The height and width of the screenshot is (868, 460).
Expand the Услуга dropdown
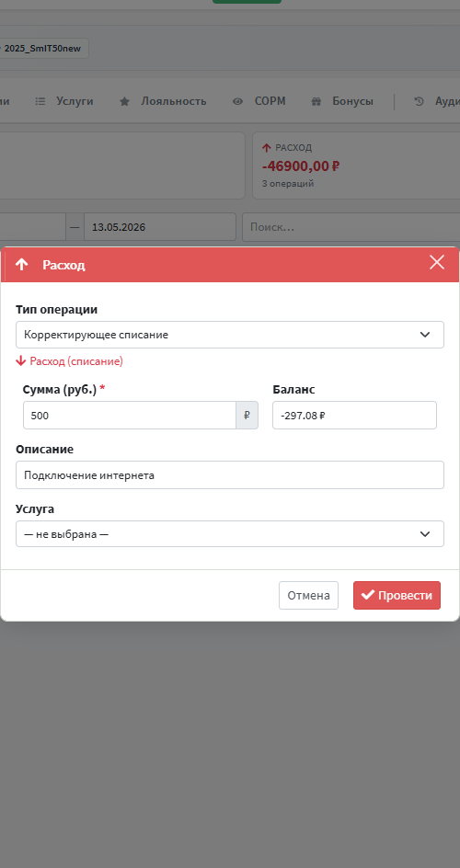230,533
